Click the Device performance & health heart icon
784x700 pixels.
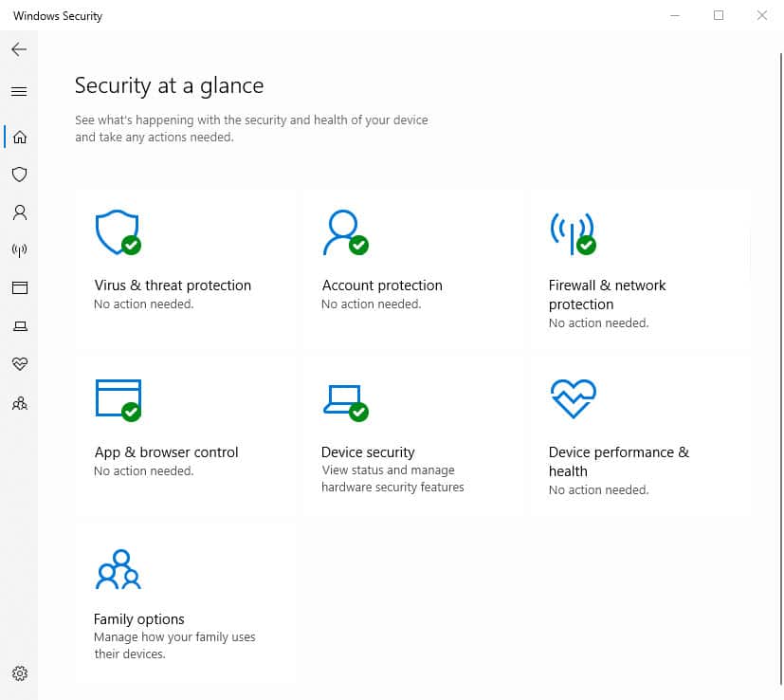573,398
